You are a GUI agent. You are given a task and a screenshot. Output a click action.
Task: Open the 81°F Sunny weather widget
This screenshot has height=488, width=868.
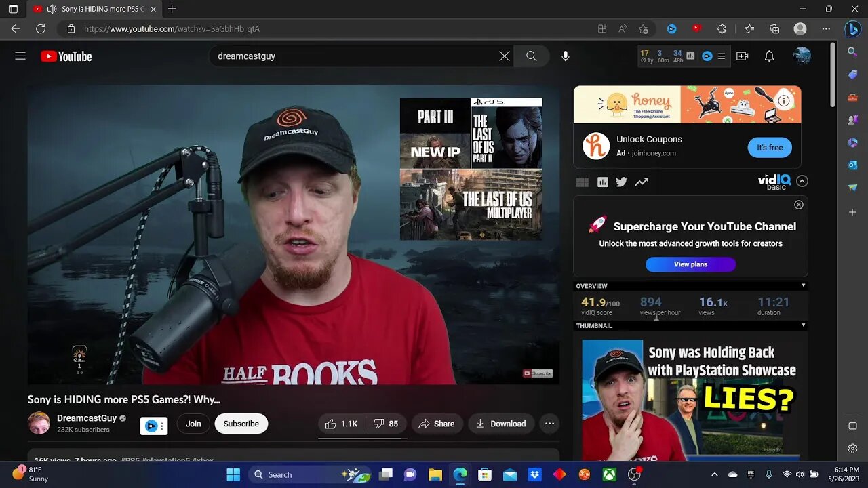pos(31,474)
